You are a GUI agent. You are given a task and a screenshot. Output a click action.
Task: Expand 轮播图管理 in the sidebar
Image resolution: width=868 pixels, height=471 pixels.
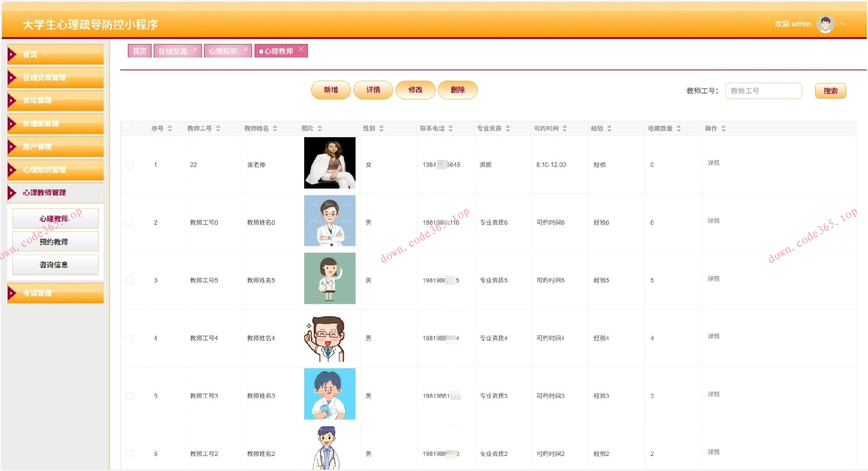[x=55, y=123]
